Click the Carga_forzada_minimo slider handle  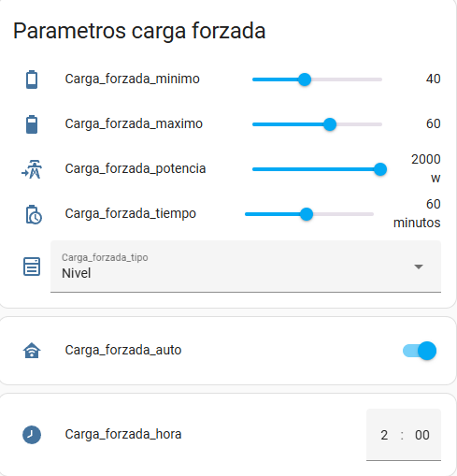tap(305, 79)
